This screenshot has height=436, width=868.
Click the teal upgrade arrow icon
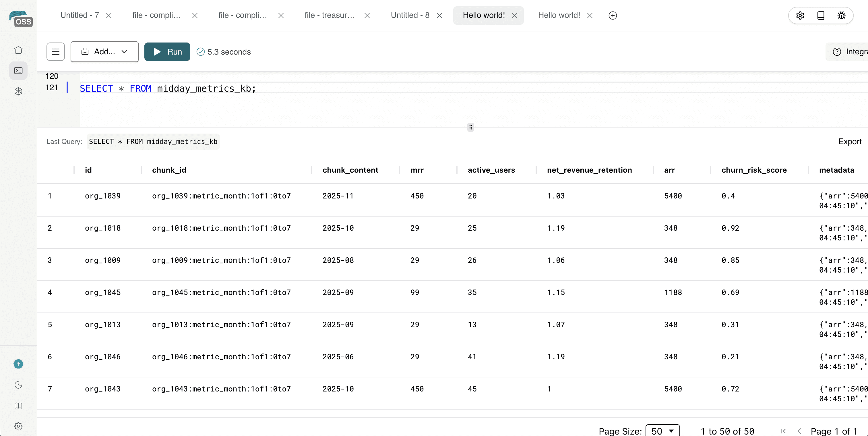(19, 364)
